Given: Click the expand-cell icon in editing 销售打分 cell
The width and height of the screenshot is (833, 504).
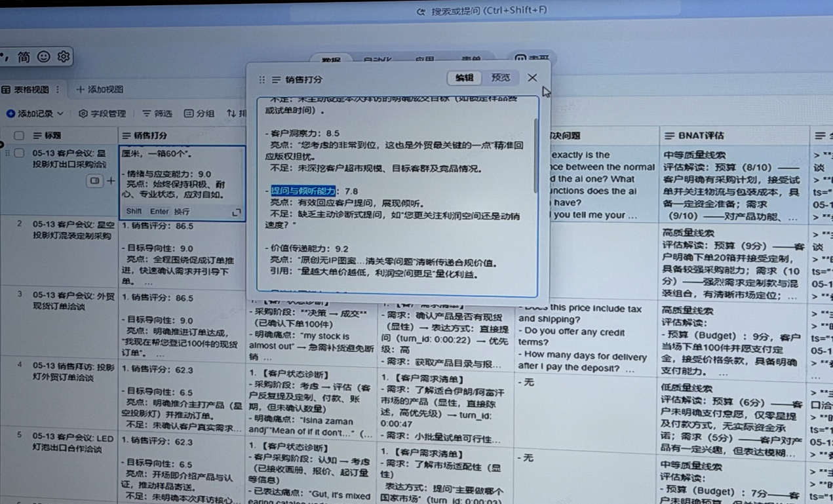Looking at the screenshot, I should coord(237,212).
